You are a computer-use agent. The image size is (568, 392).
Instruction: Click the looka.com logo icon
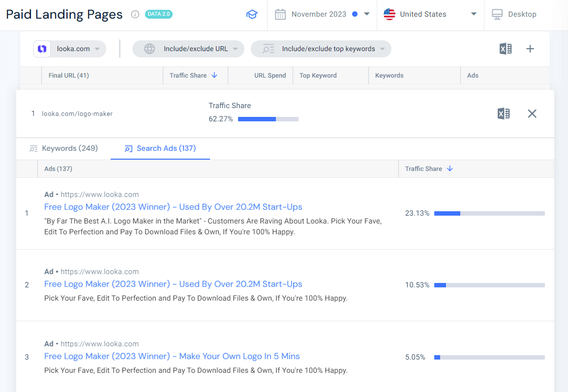tap(42, 49)
